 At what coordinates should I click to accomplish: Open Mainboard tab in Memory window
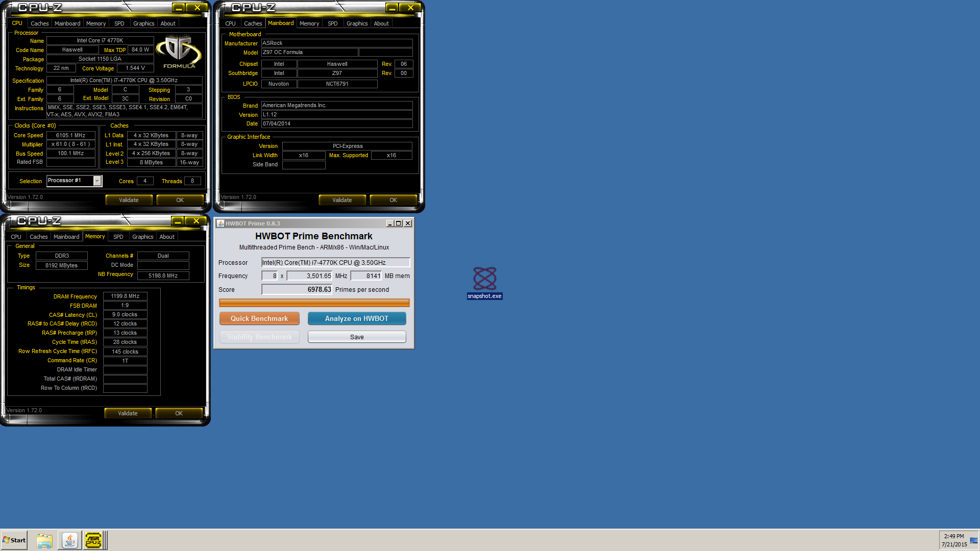pyautogui.click(x=66, y=237)
